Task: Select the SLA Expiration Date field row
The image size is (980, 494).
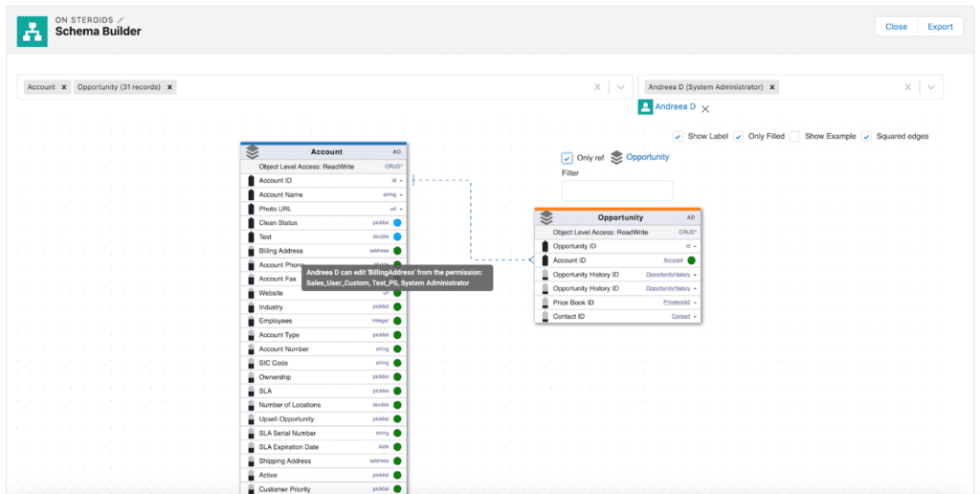Action: (x=323, y=447)
